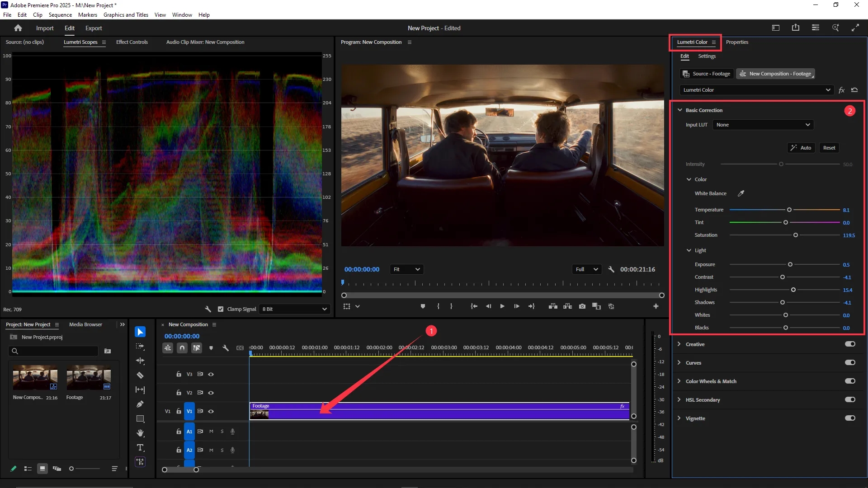The image size is (868, 488).
Task: Click the Add Marker icon in Program monitor
Action: point(423,306)
